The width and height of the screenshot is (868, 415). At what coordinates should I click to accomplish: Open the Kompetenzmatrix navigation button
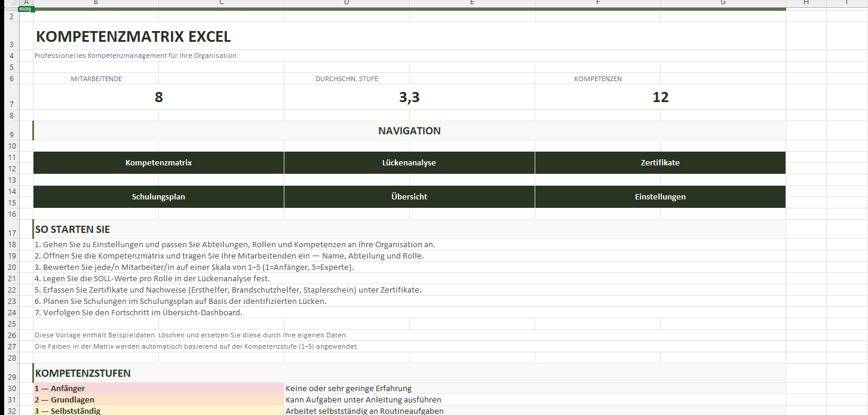point(158,162)
